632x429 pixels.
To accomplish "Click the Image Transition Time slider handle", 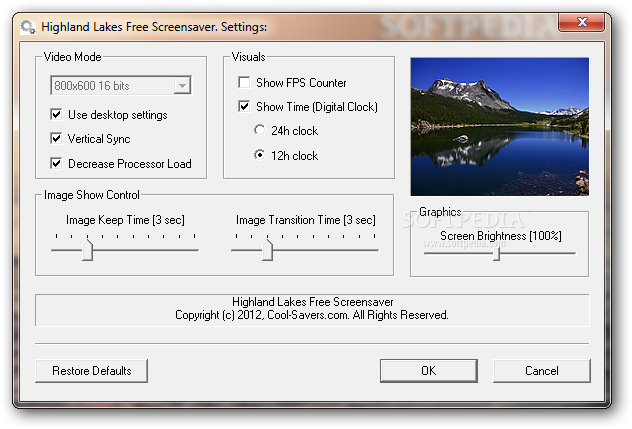I will (267, 250).
